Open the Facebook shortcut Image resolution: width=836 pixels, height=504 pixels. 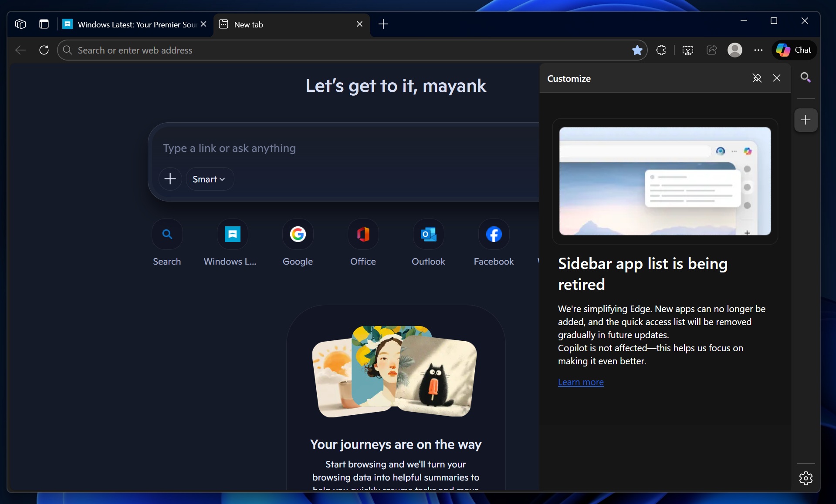click(494, 234)
